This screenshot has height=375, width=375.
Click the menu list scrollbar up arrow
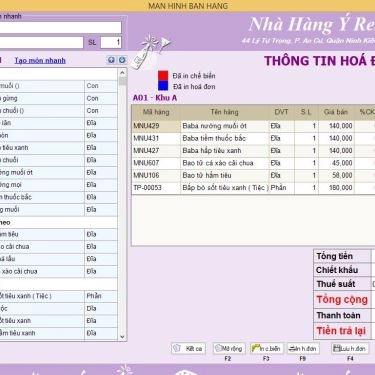[x=122, y=73]
